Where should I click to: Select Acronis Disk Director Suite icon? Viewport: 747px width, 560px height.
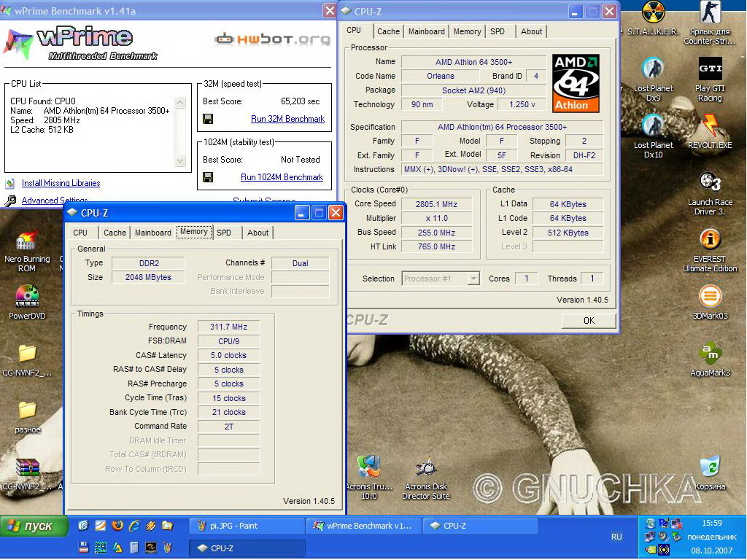pos(425,467)
